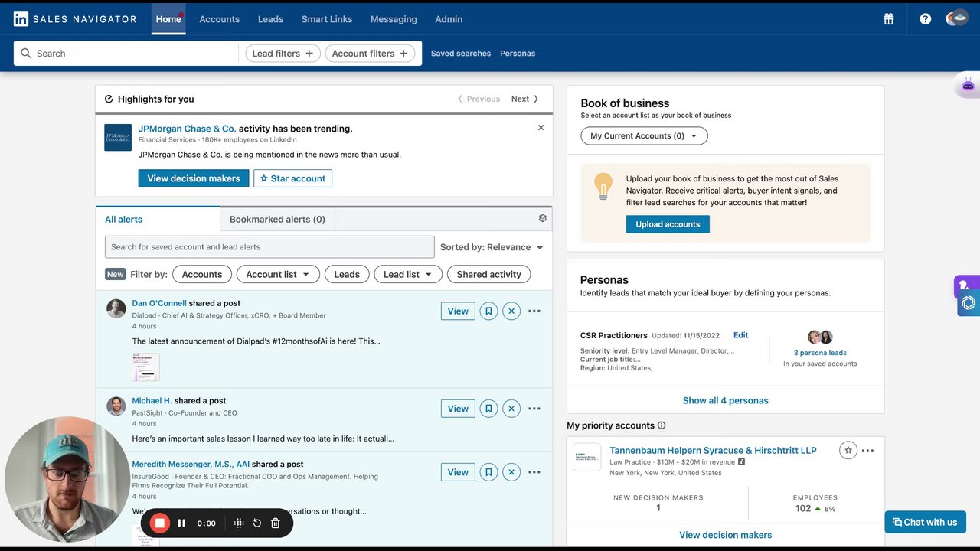Go to next highlight
980x551 pixels.
tap(525, 99)
